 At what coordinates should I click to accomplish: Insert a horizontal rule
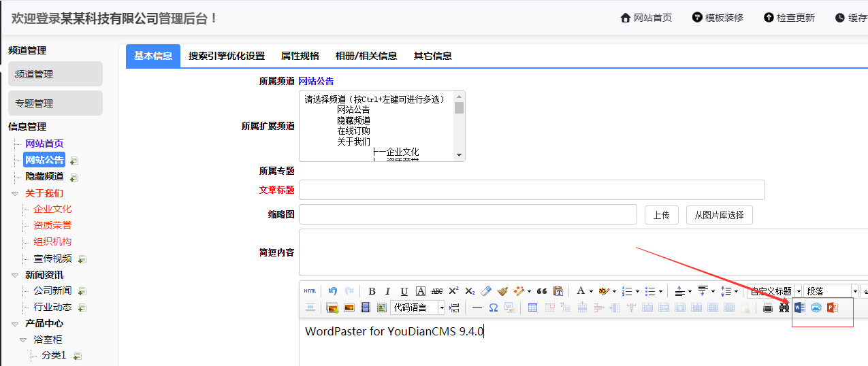pyautogui.click(x=477, y=307)
